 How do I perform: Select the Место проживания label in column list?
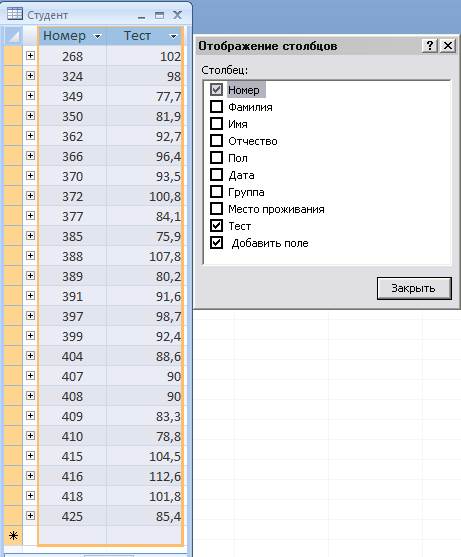click(x=276, y=209)
